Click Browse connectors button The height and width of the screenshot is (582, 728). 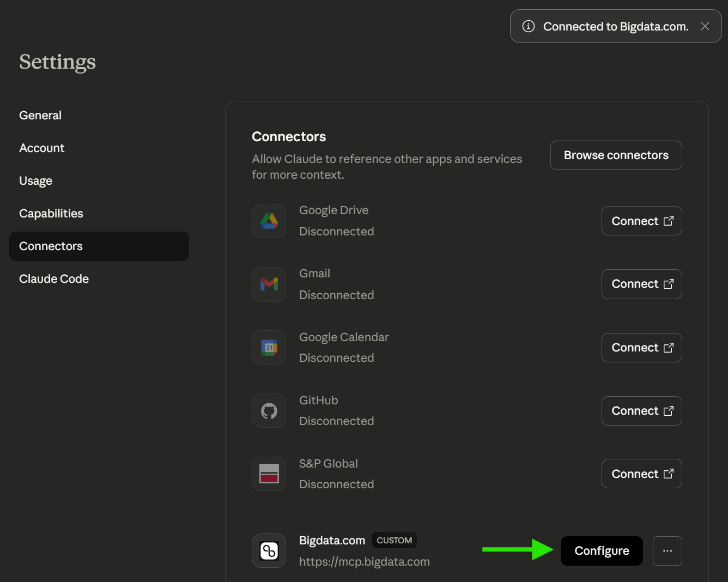[616, 155]
